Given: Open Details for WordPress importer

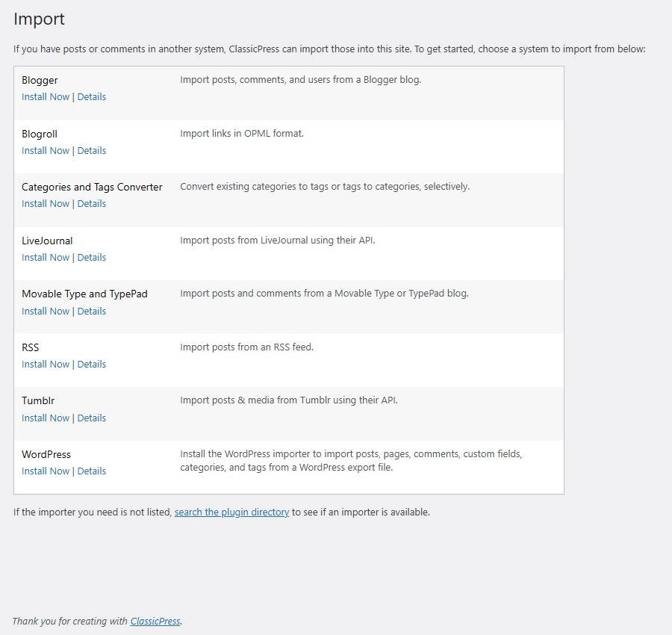Looking at the screenshot, I should click(91, 471).
